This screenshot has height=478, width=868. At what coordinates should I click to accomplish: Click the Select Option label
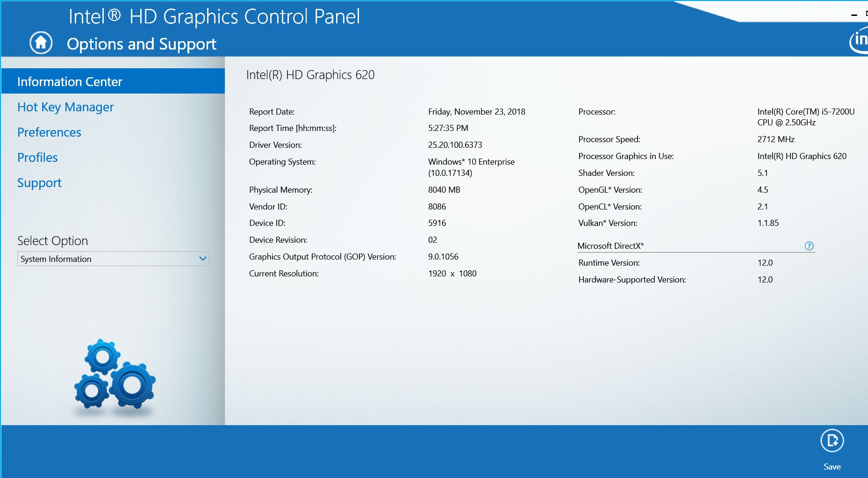[x=52, y=241]
